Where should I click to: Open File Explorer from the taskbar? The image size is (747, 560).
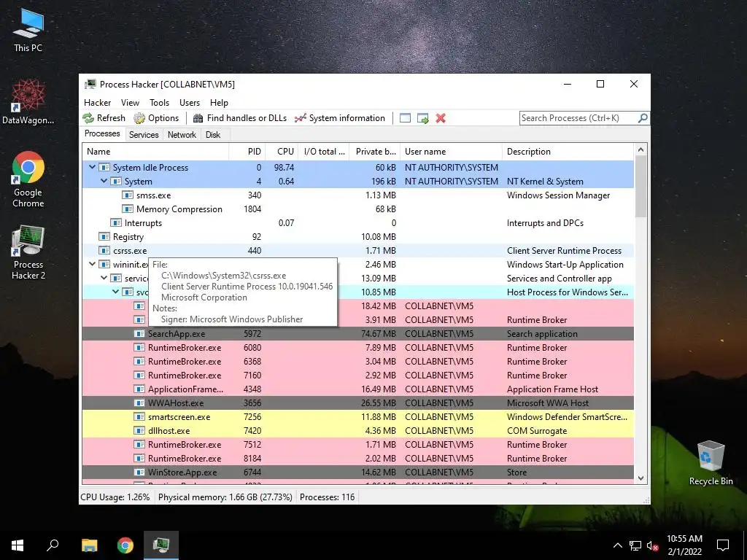89,545
